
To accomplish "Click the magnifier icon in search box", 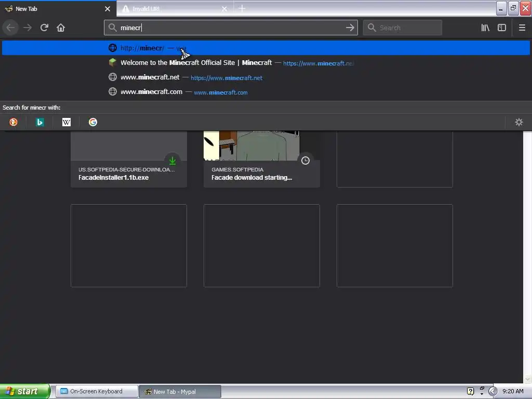I will pyautogui.click(x=372, y=28).
